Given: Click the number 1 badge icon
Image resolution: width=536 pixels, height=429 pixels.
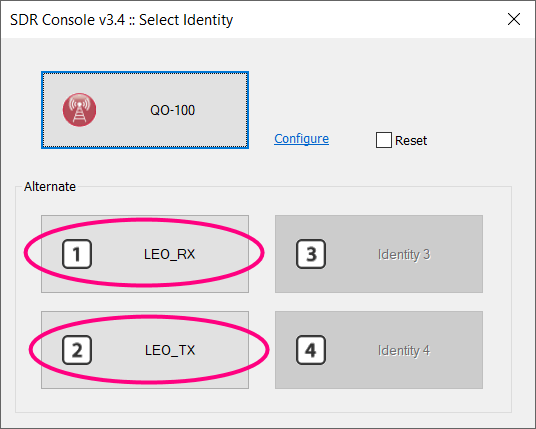Looking at the screenshot, I should [x=77, y=254].
